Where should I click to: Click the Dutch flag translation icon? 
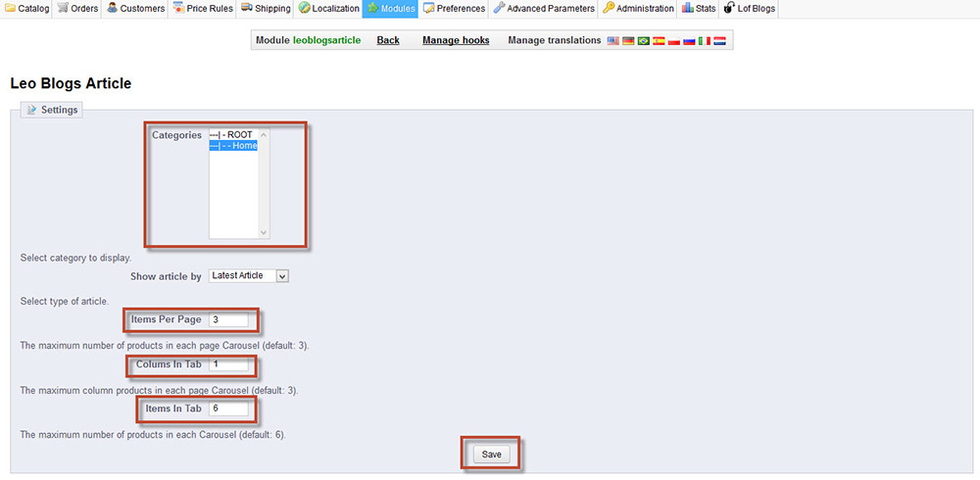(x=719, y=40)
